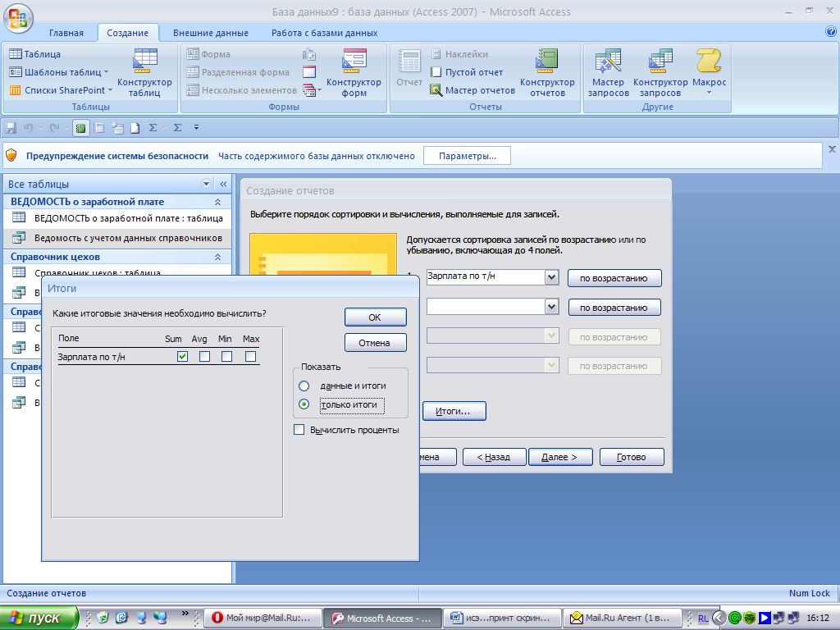Viewport: 840px width, 630px height.
Task: Click < Назад in report wizard
Action: pyautogui.click(x=494, y=457)
